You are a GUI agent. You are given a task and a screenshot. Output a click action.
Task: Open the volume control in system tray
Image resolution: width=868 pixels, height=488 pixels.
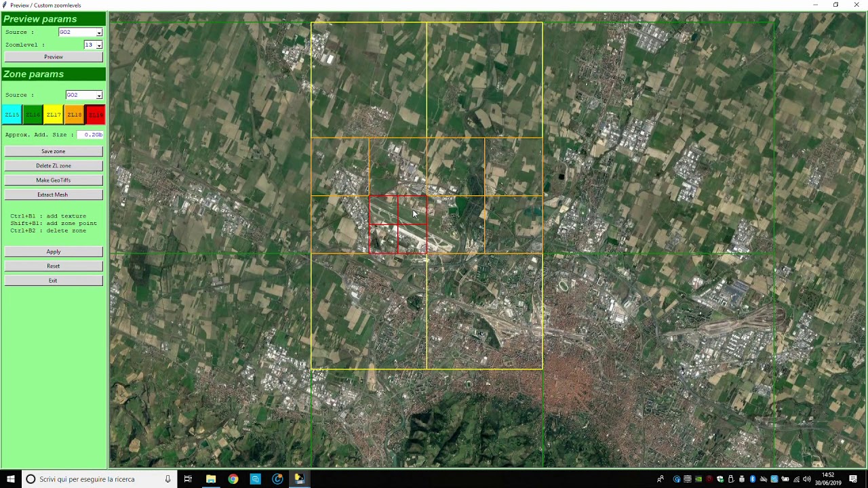point(807,479)
